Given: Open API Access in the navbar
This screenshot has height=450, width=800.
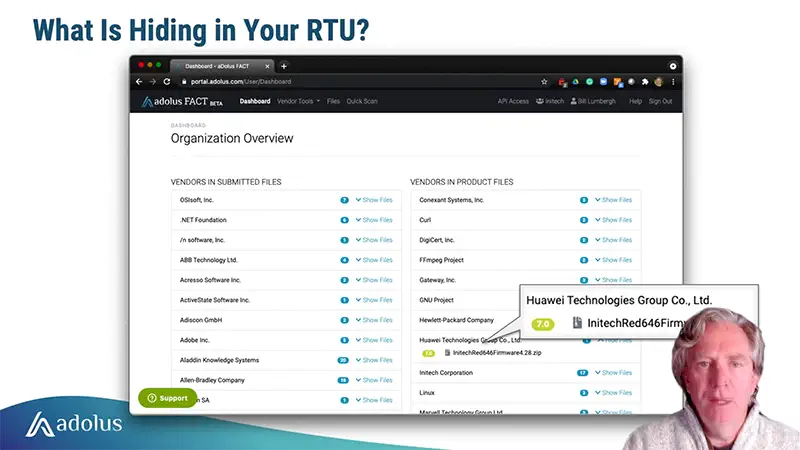Looking at the screenshot, I should tap(513, 102).
